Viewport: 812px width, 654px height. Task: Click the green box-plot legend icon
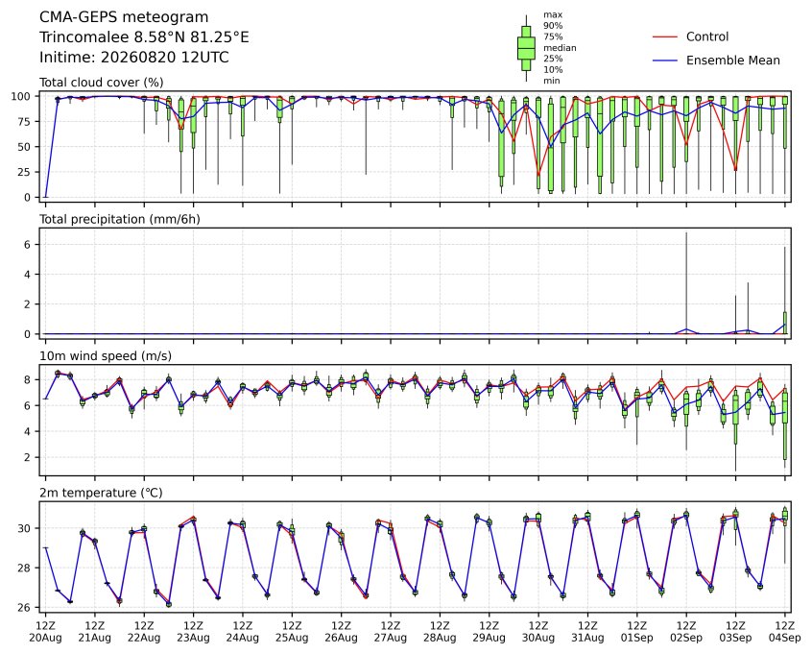526,48
